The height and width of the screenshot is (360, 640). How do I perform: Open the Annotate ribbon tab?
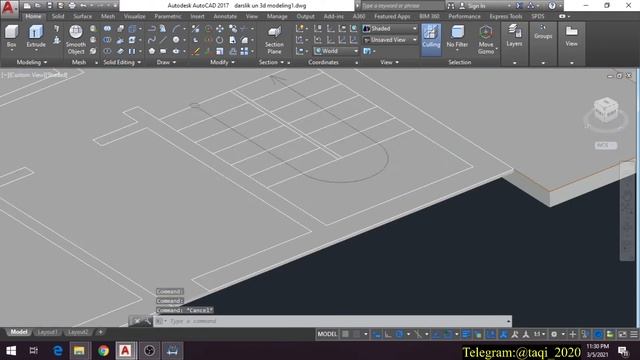225,16
